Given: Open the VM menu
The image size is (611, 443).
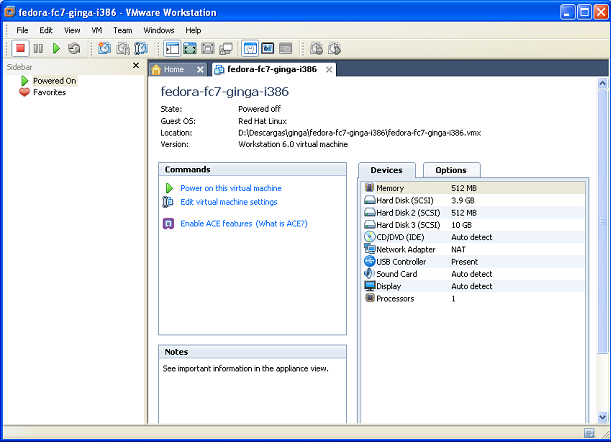Looking at the screenshot, I should pos(97,30).
